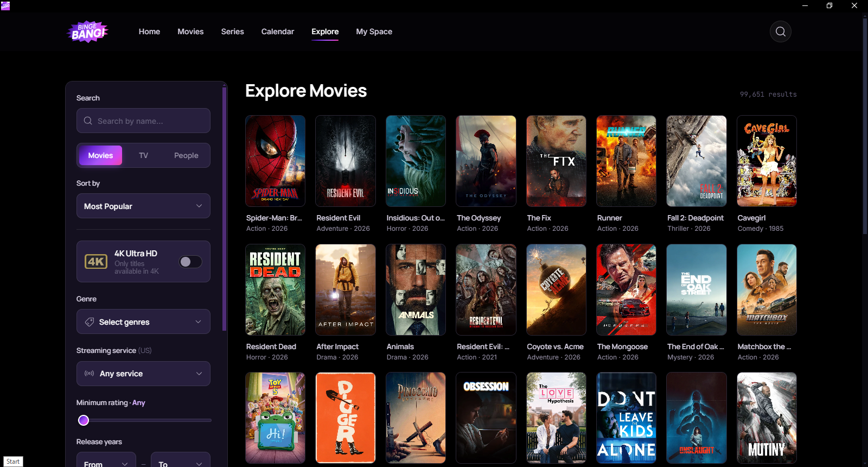The width and height of the screenshot is (868, 467).
Task: Open the Fall 2: Deadpoint poster
Action: [697, 161]
